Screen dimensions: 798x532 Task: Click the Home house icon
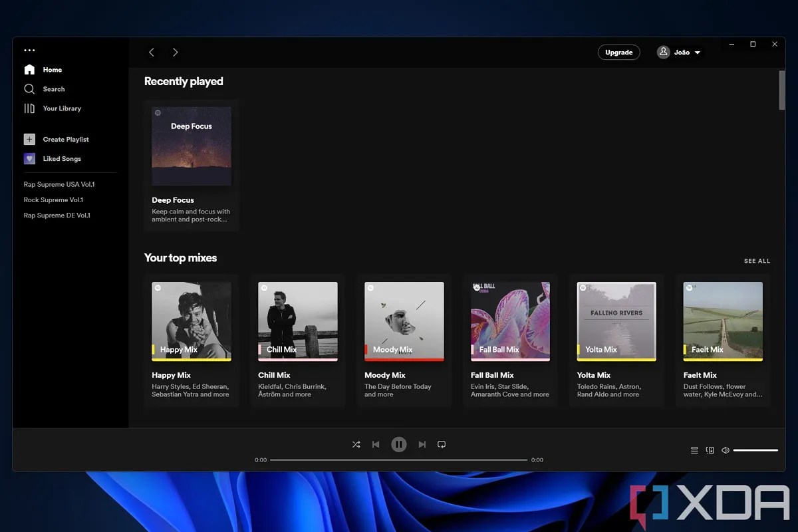pyautogui.click(x=29, y=69)
